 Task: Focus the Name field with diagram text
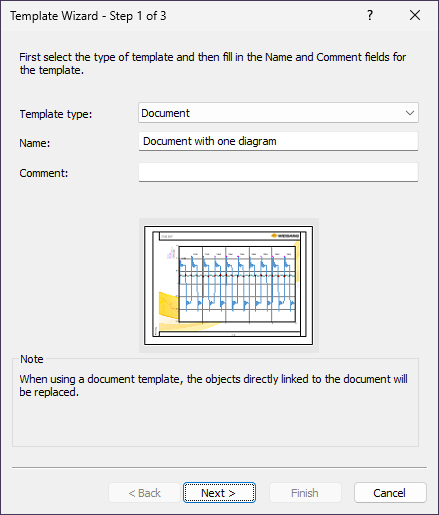(278, 141)
